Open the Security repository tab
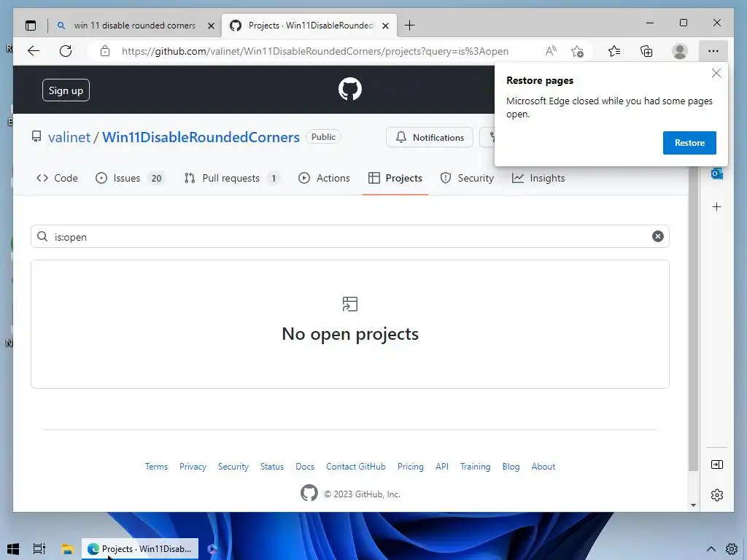This screenshot has width=747, height=560. tap(467, 178)
